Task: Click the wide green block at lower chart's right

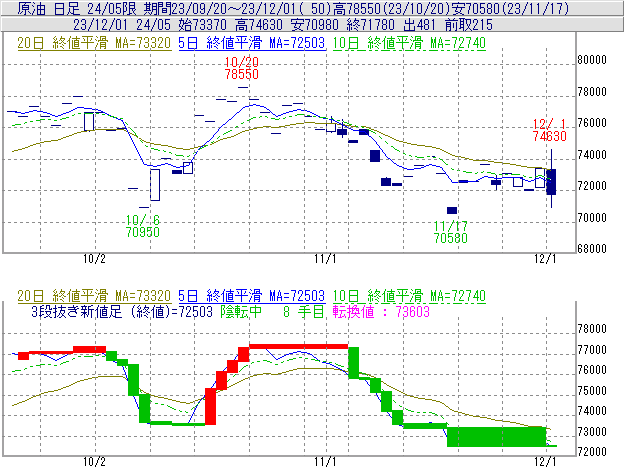Action: pyautogui.click(x=497, y=436)
